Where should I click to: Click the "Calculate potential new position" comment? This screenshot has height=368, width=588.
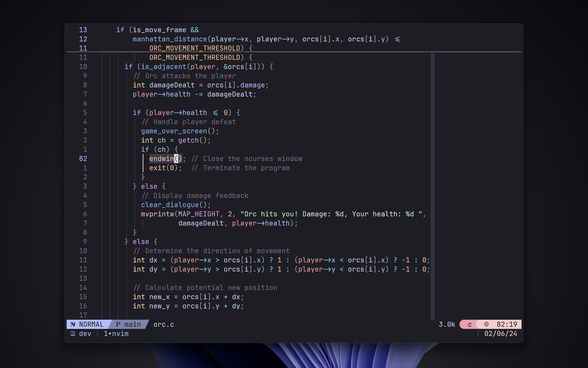point(205,288)
